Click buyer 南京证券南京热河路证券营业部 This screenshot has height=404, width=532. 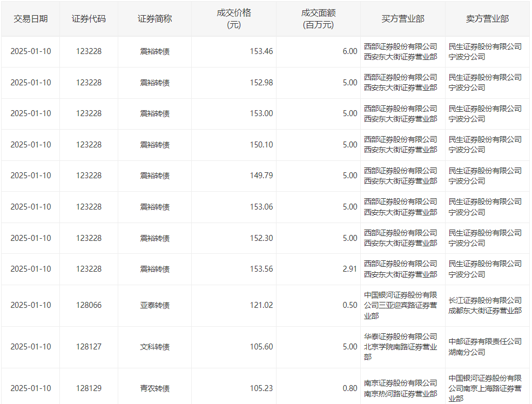[x=400, y=389]
